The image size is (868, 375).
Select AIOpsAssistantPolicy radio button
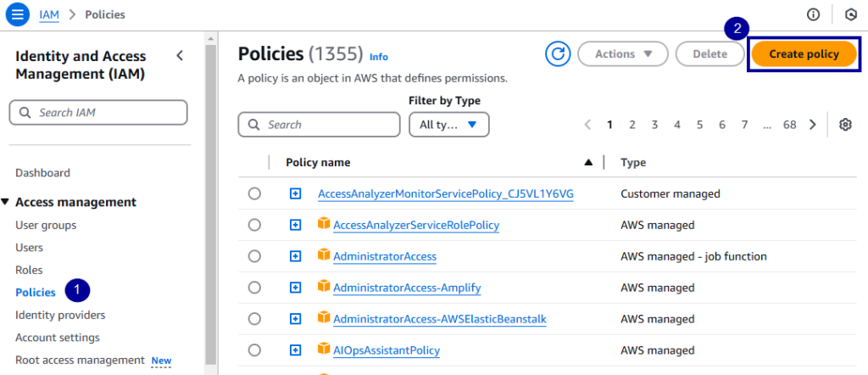pos(254,350)
